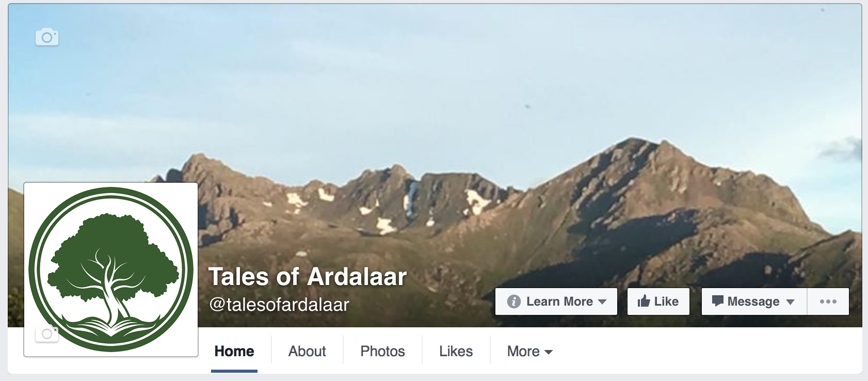Go to the Photos tab
This screenshot has width=868, height=381.
tap(382, 352)
